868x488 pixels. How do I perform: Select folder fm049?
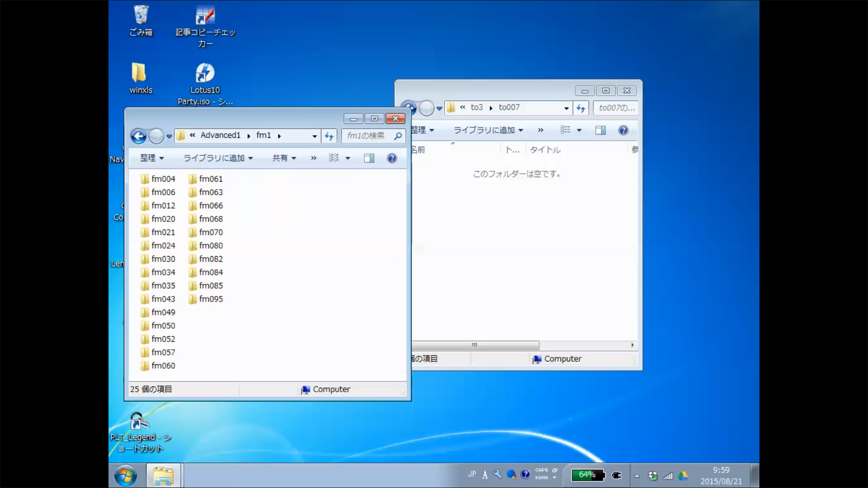(x=163, y=312)
